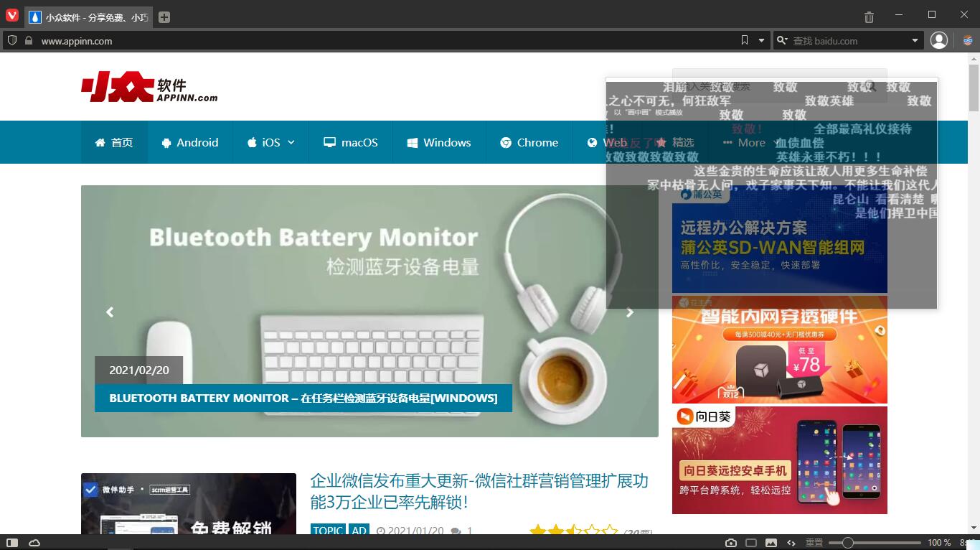Viewport: 980px width, 550px height.
Task: Open the user profile icon
Action: pyautogui.click(x=939, y=41)
